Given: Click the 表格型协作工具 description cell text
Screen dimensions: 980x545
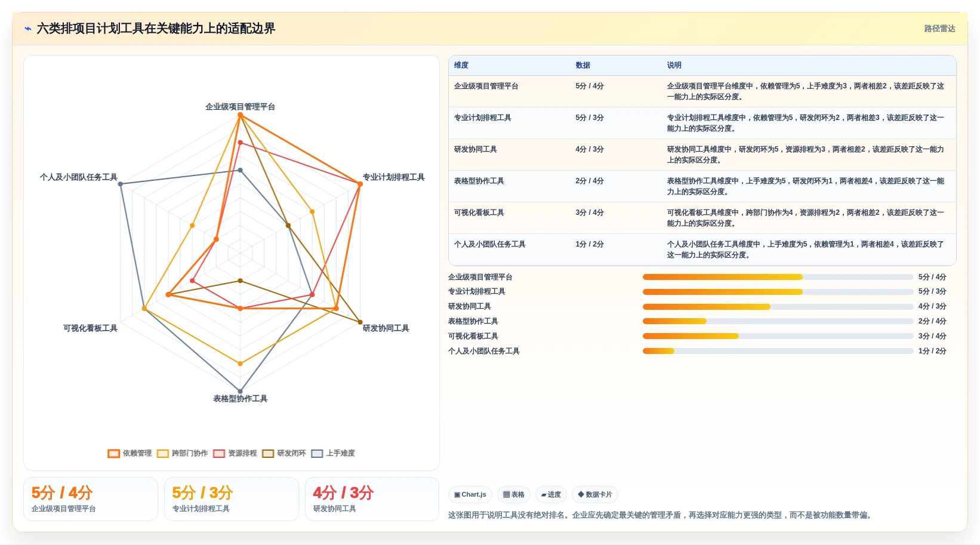Looking at the screenshot, I should click(806, 186).
